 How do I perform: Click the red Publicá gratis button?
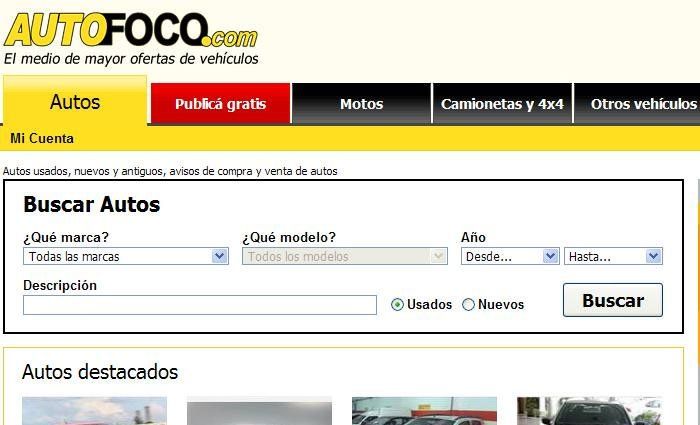[x=220, y=104]
